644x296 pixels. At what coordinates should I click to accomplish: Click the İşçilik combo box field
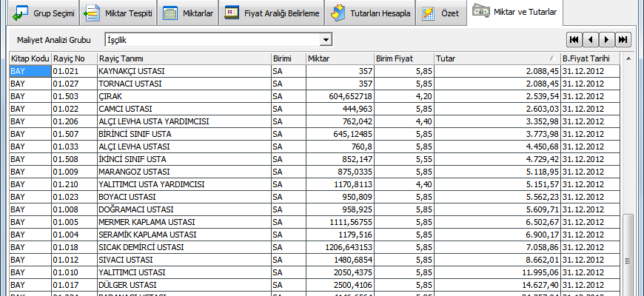(x=211, y=40)
